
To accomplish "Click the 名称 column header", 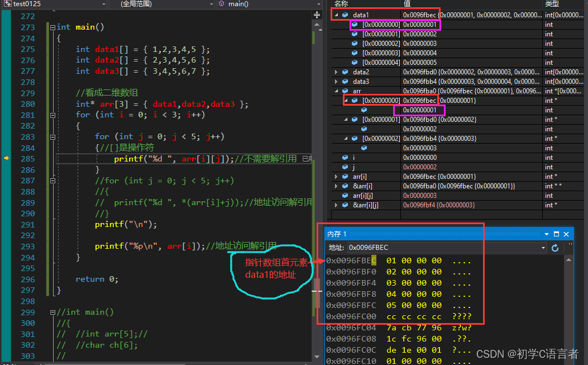I will pyautogui.click(x=341, y=4).
